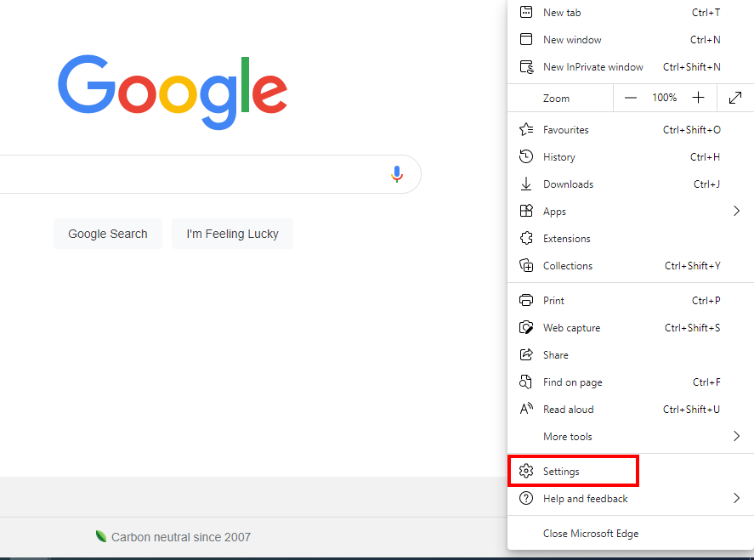This screenshot has height=560, width=754.
Task: Select the Web capture label
Action: click(x=571, y=328)
